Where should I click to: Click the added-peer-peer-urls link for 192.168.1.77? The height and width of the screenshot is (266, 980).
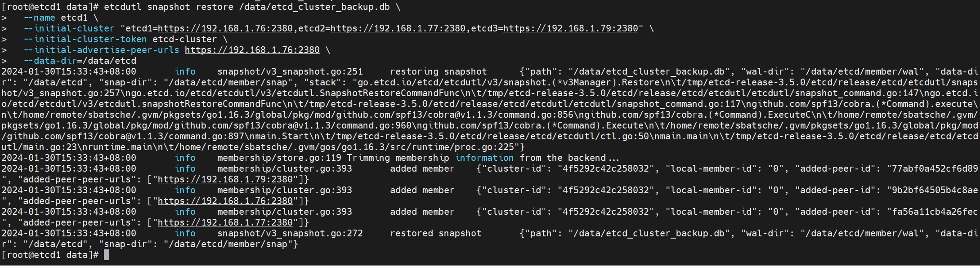225,222
